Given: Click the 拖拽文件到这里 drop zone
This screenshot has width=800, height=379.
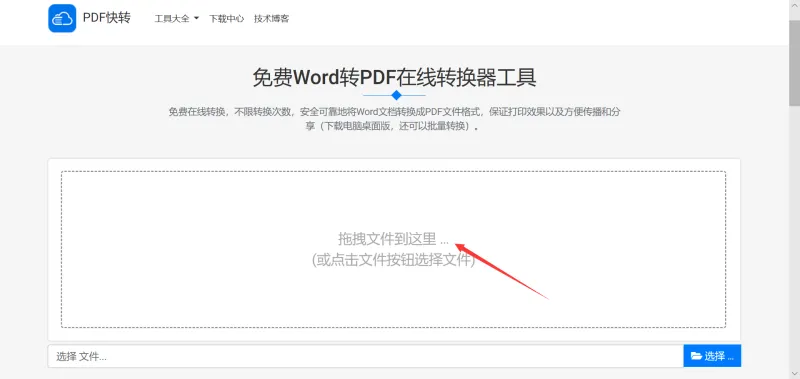Looking at the screenshot, I should point(393,249).
